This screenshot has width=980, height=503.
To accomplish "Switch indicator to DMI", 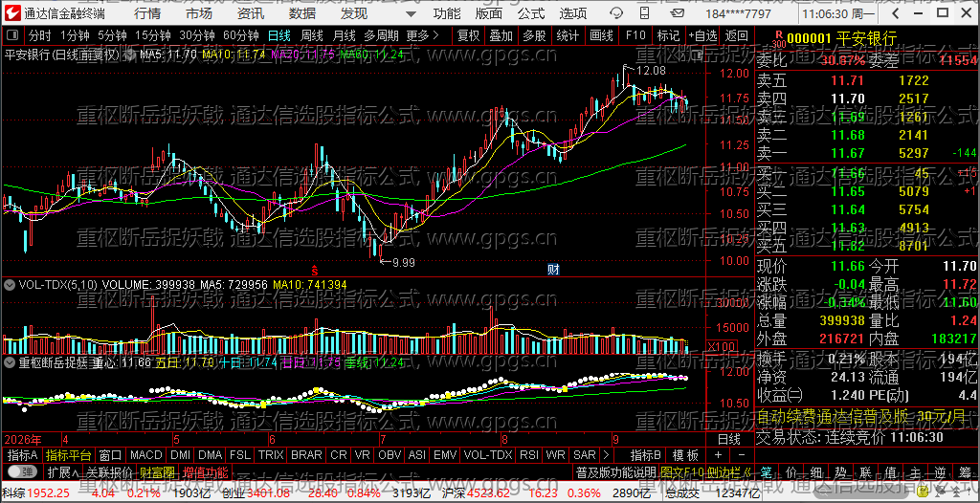I will click(x=181, y=455).
